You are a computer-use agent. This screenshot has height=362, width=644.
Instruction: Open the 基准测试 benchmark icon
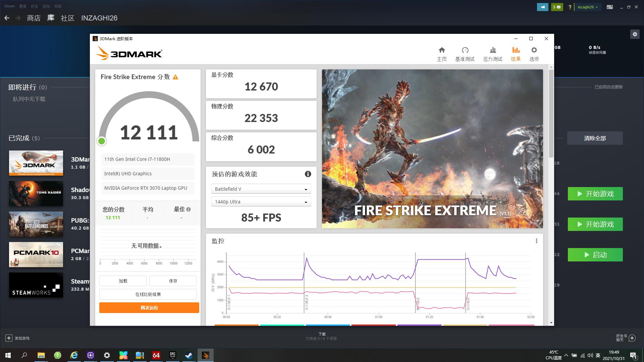(465, 53)
